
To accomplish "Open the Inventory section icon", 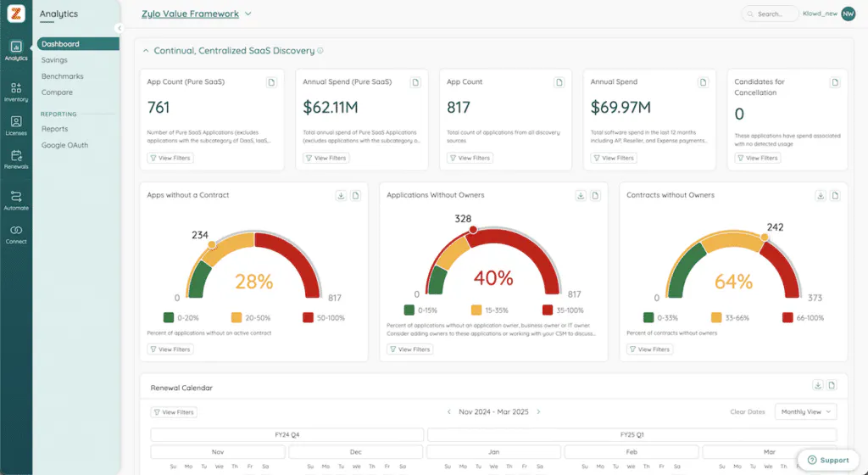I will click(x=16, y=92).
